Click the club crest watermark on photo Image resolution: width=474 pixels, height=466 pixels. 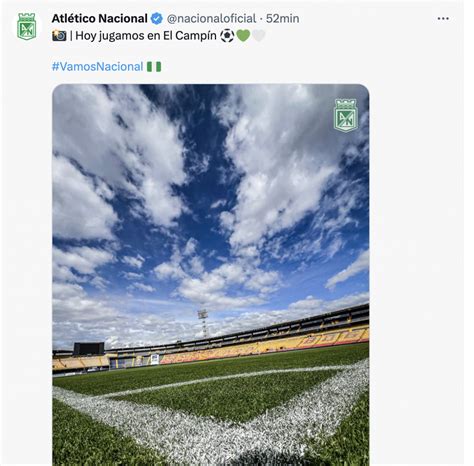click(x=346, y=115)
